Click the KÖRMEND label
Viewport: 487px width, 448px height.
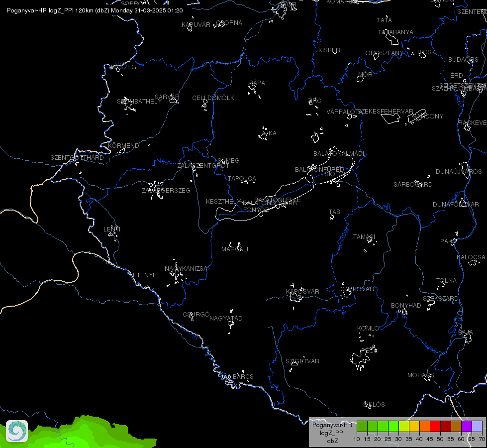[x=123, y=145]
